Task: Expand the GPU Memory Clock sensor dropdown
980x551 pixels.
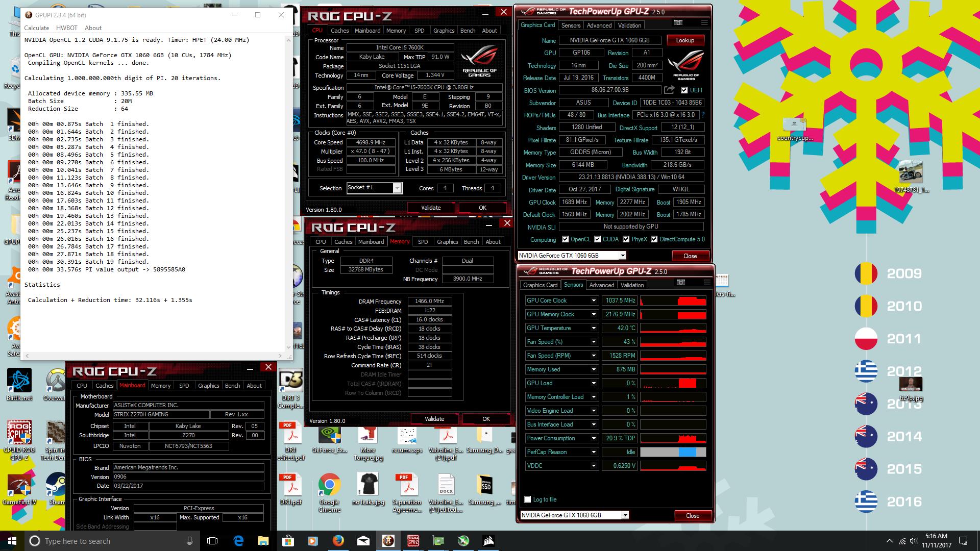Action: 594,314
